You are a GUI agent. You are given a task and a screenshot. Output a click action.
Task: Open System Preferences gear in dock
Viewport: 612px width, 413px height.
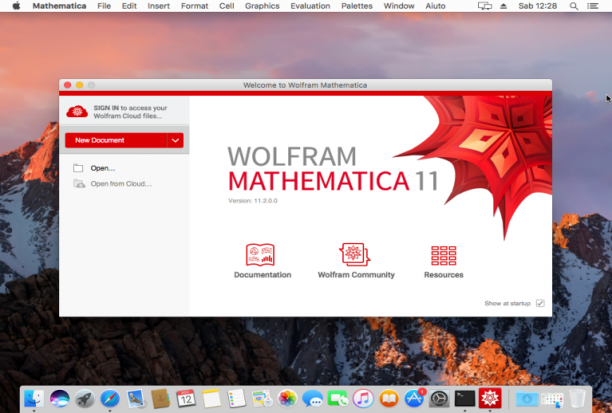click(x=439, y=399)
